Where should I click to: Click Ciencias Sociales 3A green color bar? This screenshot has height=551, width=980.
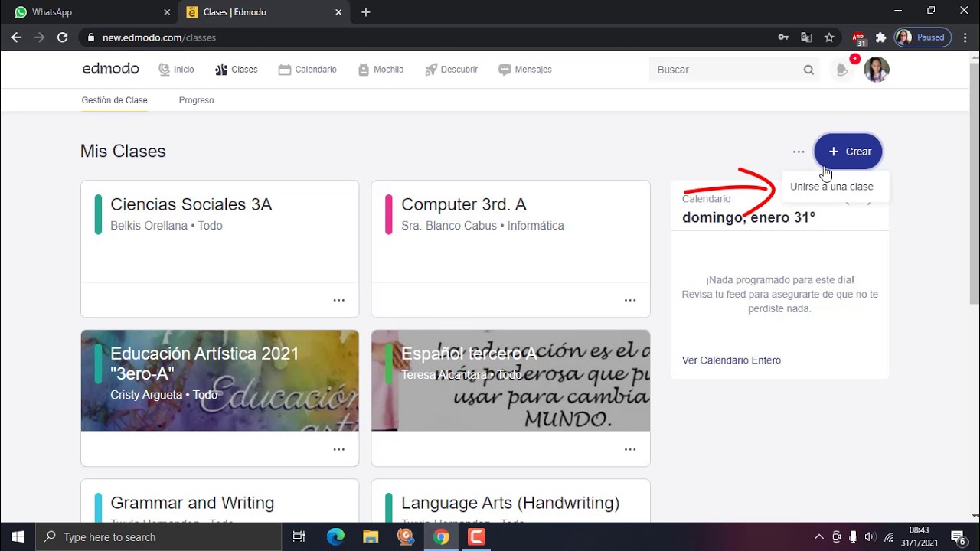coord(98,214)
